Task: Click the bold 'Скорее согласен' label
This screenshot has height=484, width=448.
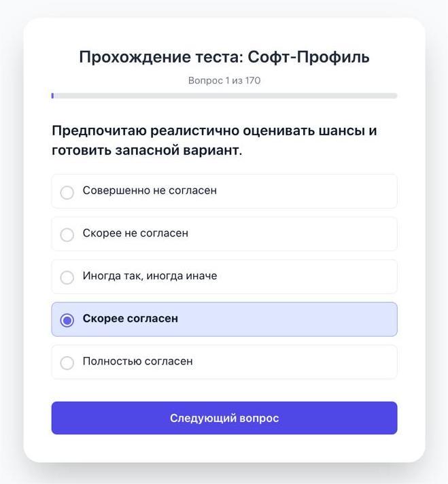Action: click(130, 319)
